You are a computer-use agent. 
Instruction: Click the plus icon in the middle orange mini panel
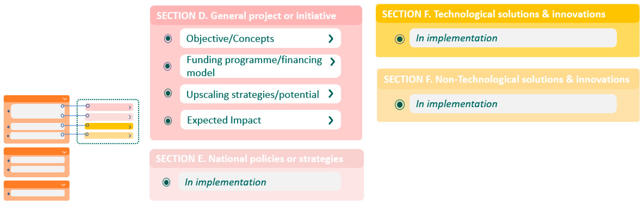point(8,170)
